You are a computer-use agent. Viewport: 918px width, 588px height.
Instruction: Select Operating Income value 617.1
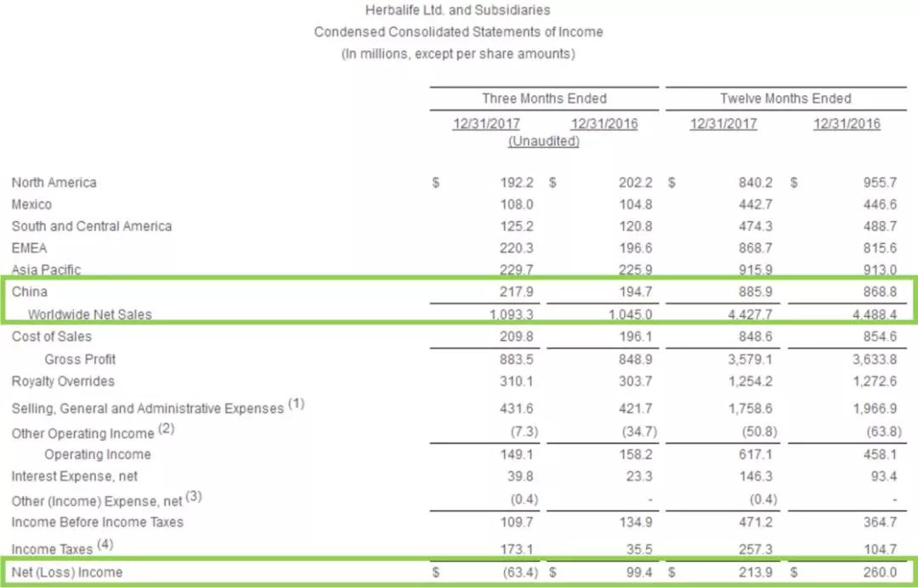[756, 455]
